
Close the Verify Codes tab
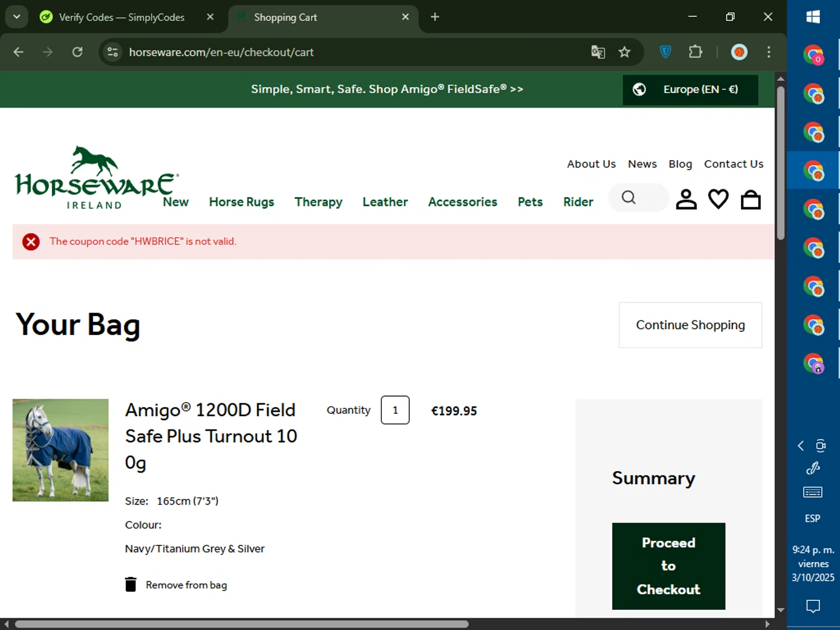click(210, 17)
